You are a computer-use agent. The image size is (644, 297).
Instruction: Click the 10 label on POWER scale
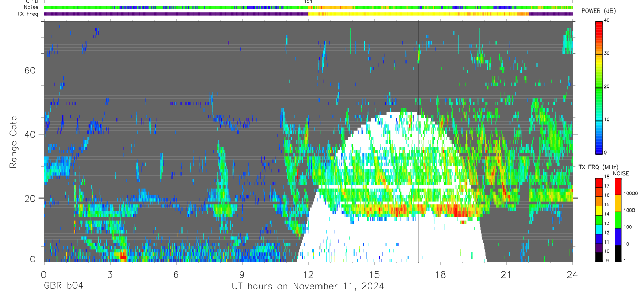[607, 120]
